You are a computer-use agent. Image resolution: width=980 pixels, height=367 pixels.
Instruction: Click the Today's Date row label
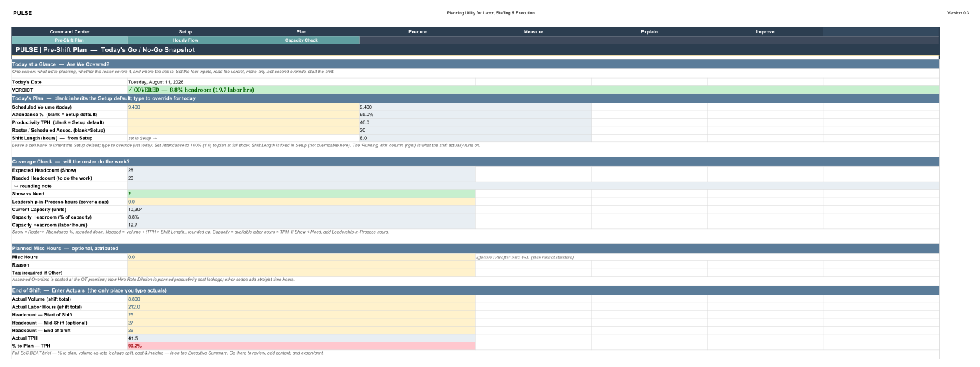69,82
